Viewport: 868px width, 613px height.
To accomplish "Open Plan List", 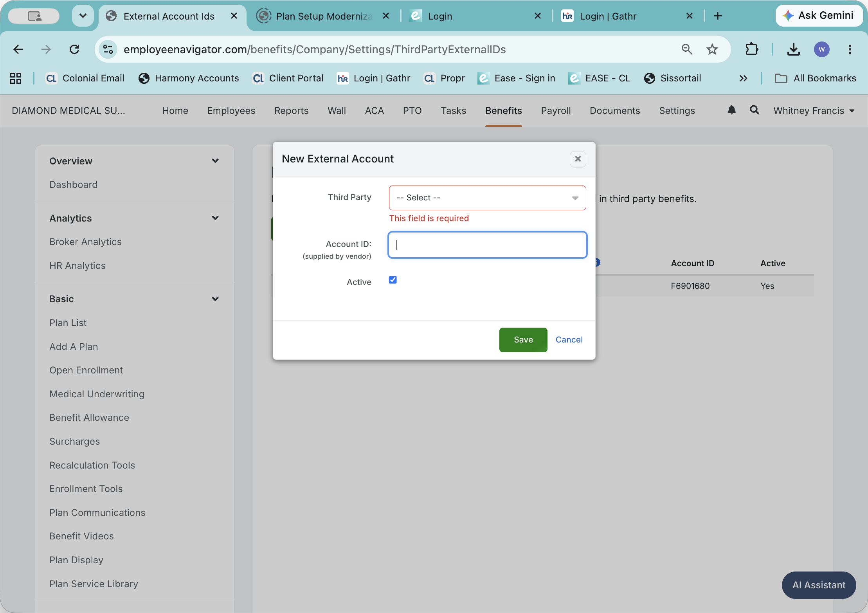I will 68,323.
